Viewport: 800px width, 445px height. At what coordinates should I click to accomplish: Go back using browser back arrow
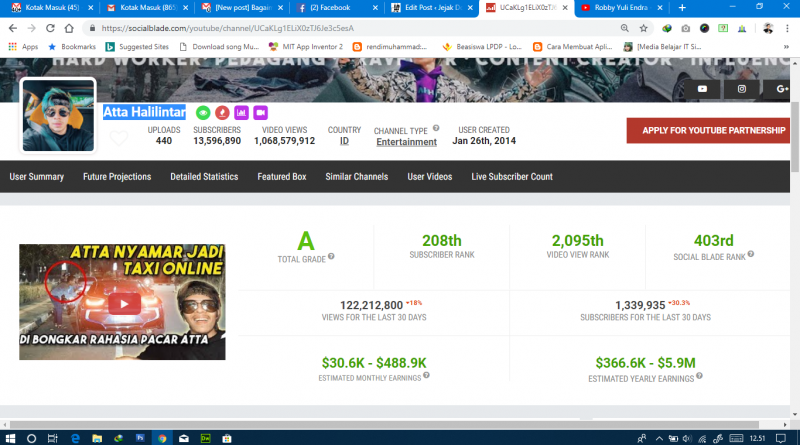pyautogui.click(x=13, y=28)
